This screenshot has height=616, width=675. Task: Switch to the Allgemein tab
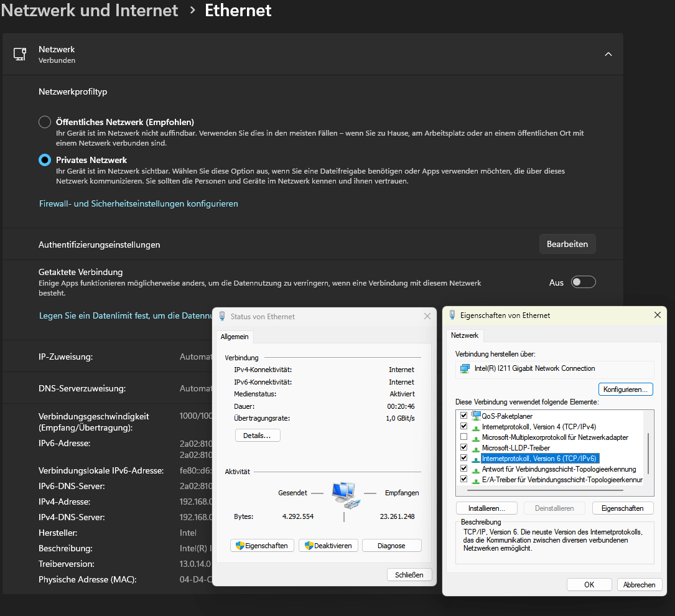(x=235, y=336)
